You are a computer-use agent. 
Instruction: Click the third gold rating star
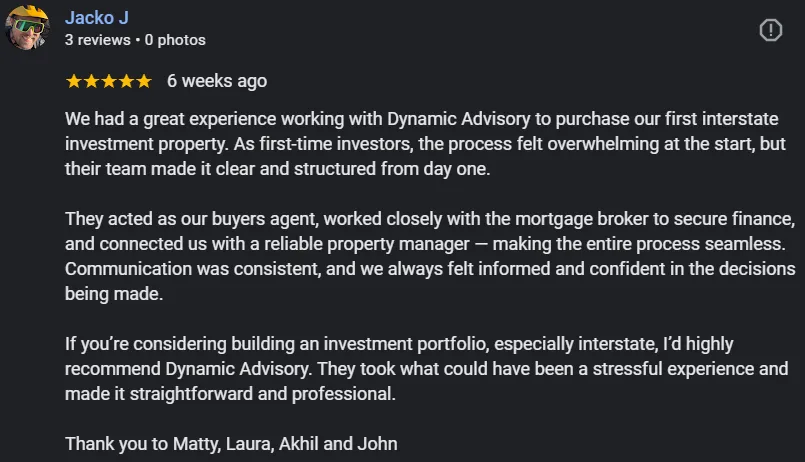109,81
